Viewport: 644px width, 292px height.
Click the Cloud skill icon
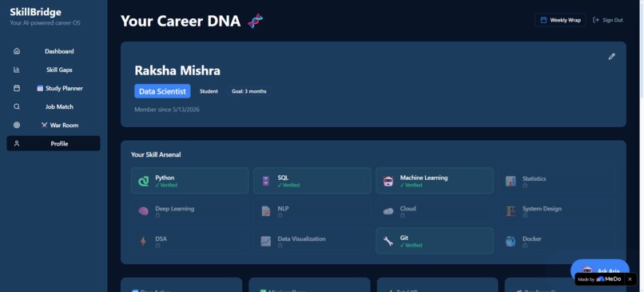click(388, 211)
